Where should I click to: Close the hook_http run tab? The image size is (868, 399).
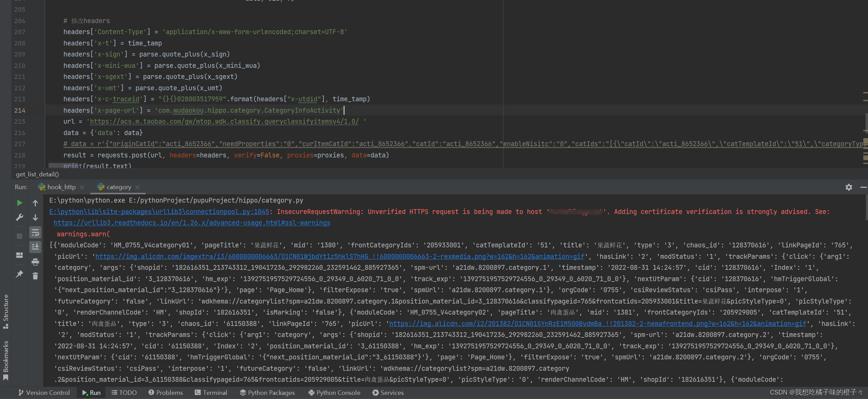coord(82,187)
